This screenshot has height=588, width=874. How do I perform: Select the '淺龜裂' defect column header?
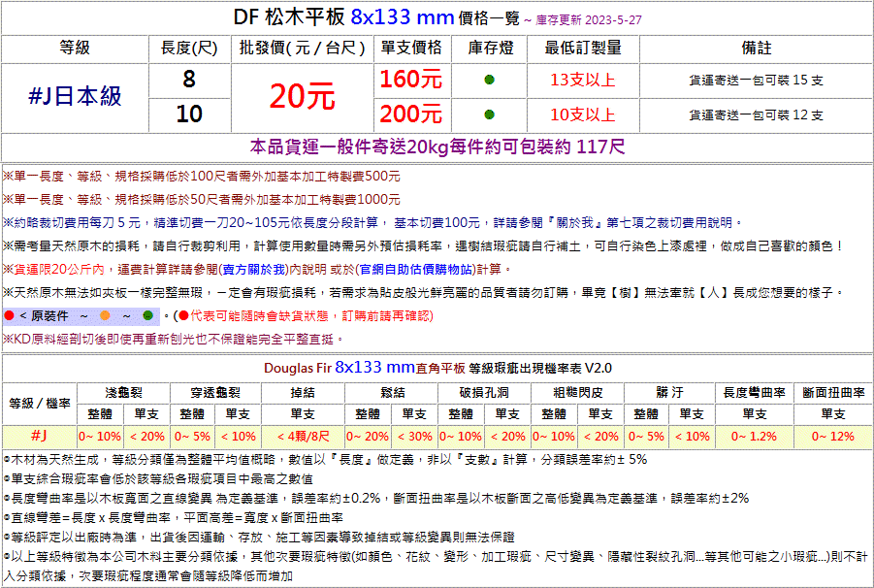[123, 393]
